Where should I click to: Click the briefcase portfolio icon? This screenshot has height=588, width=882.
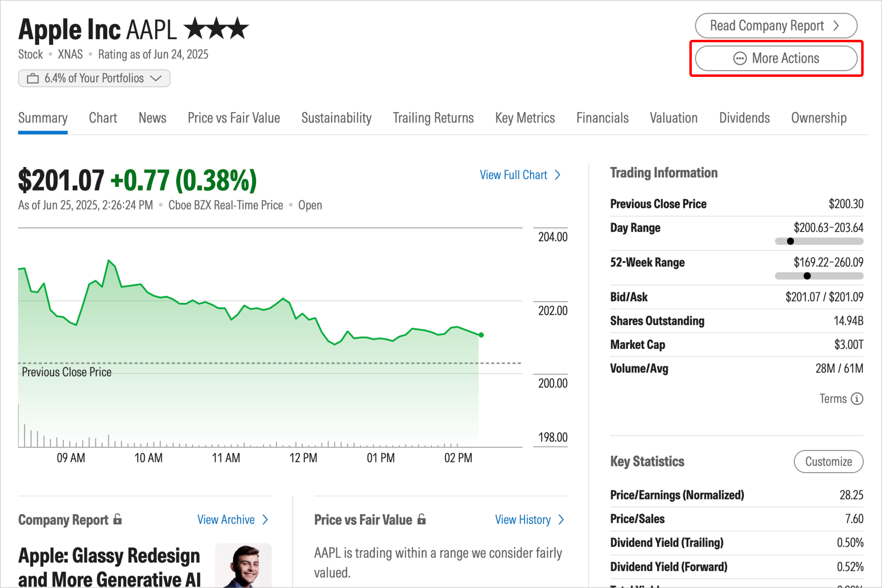click(33, 78)
